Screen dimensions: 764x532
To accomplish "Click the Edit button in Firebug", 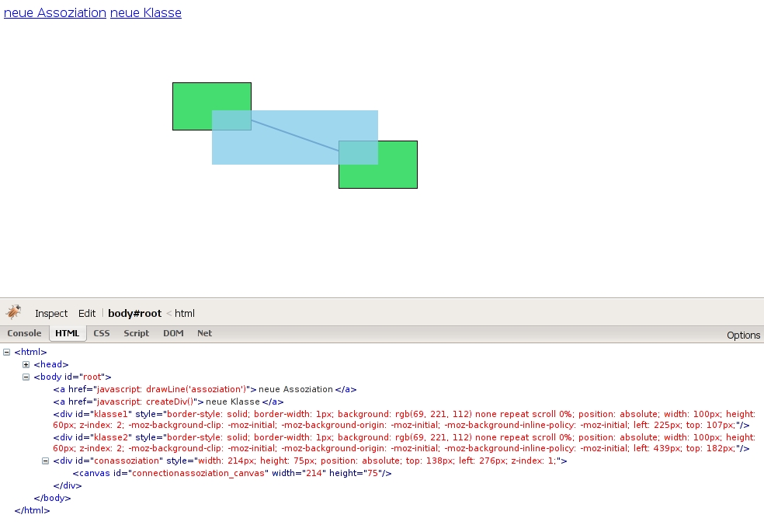I will click(x=87, y=313).
